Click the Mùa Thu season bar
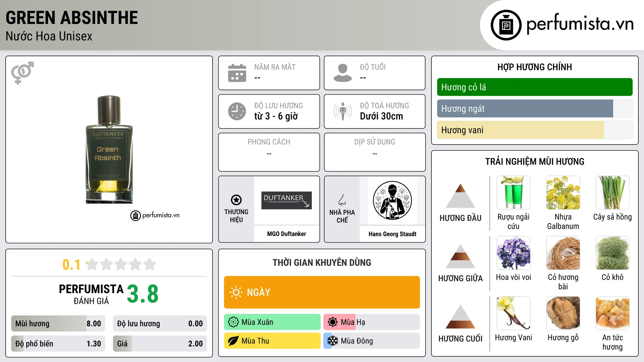The width and height of the screenshot is (644, 362). [272, 341]
